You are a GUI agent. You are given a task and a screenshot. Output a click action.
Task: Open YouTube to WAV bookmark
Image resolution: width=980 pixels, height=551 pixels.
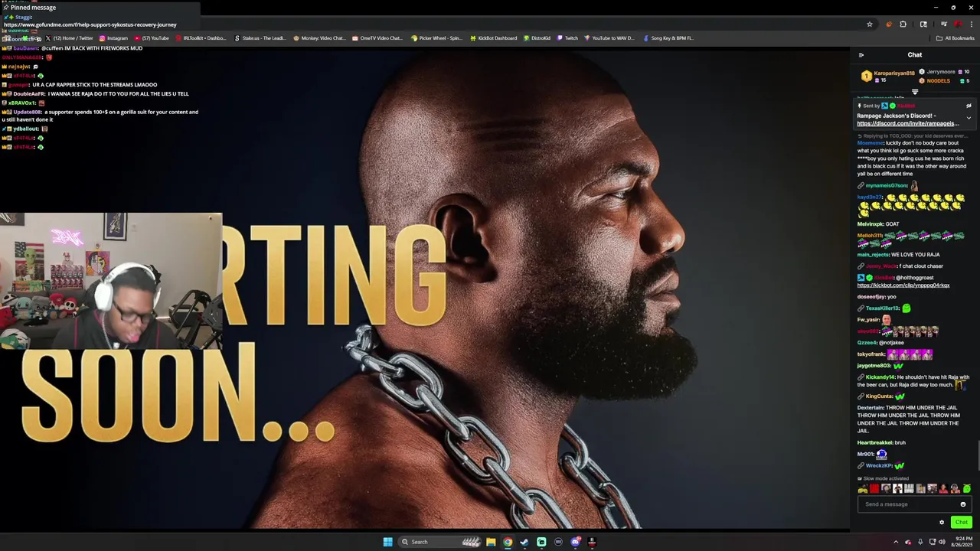pos(609,38)
